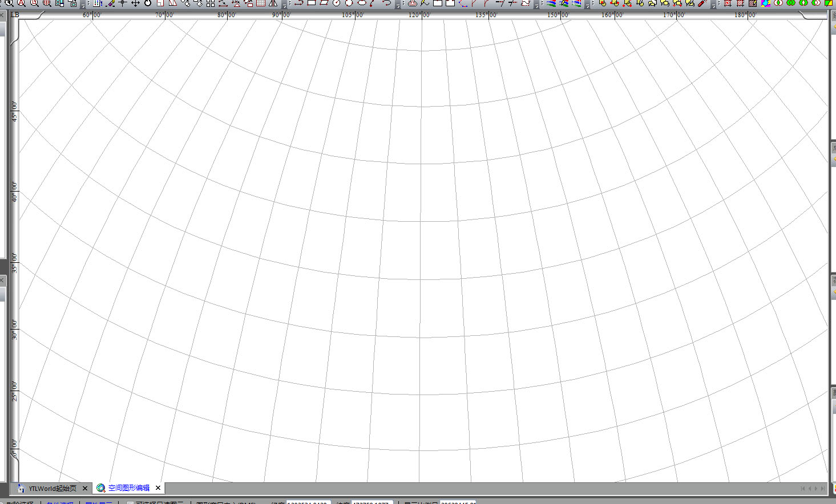Click the 150°00' ruler label
The image size is (836, 504).
pos(558,15)
